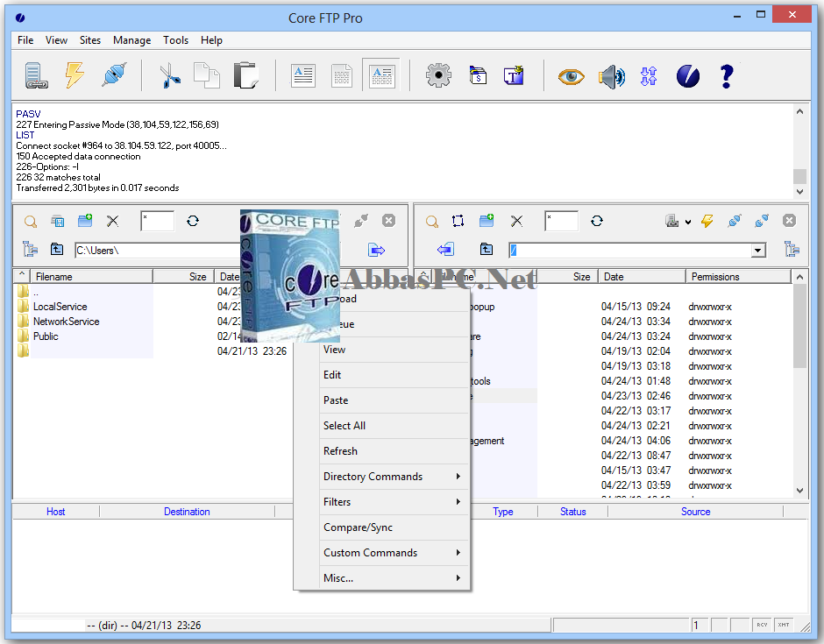
Task: Open the View menu in menu bar
Action: tap(56, 40)
